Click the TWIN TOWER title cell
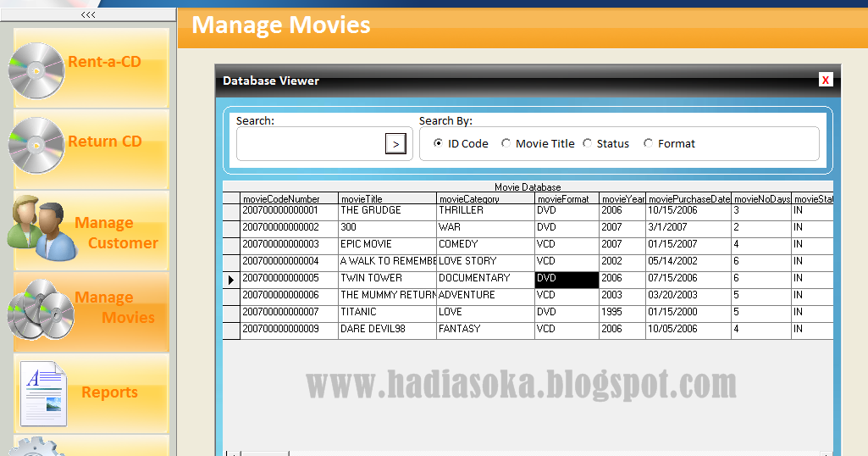The width and height of the screenshot is (868, 456). pyautogui.click(x=388, y=280)
